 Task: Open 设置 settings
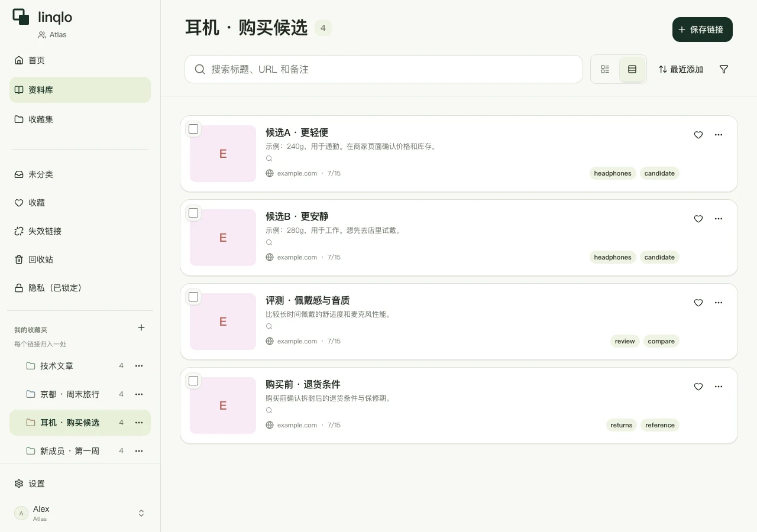point(80,484)
